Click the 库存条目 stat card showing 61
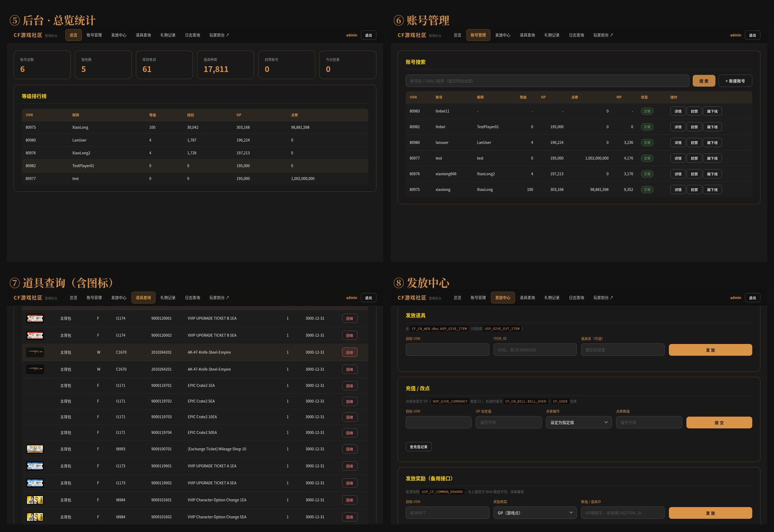 point(164,65)
